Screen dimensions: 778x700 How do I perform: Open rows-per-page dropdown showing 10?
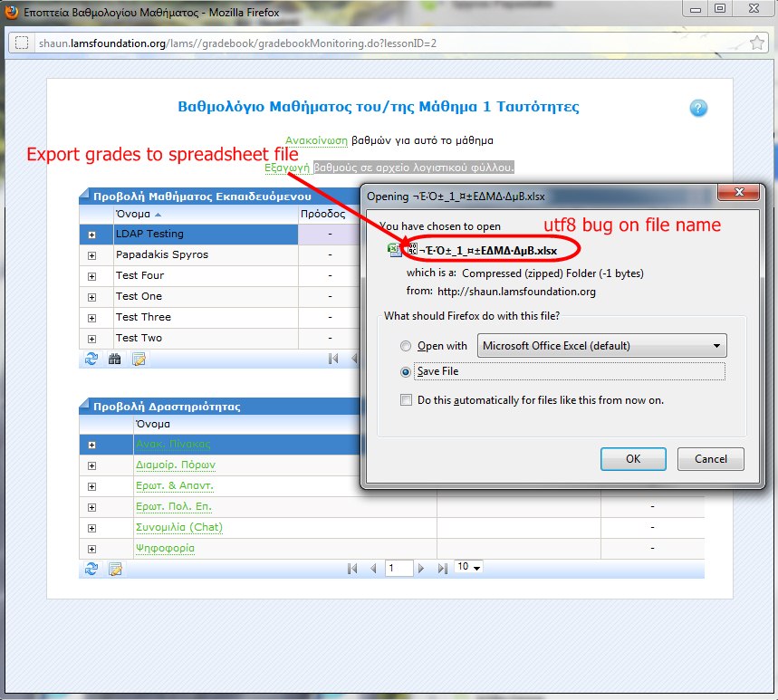coord(469,568)
